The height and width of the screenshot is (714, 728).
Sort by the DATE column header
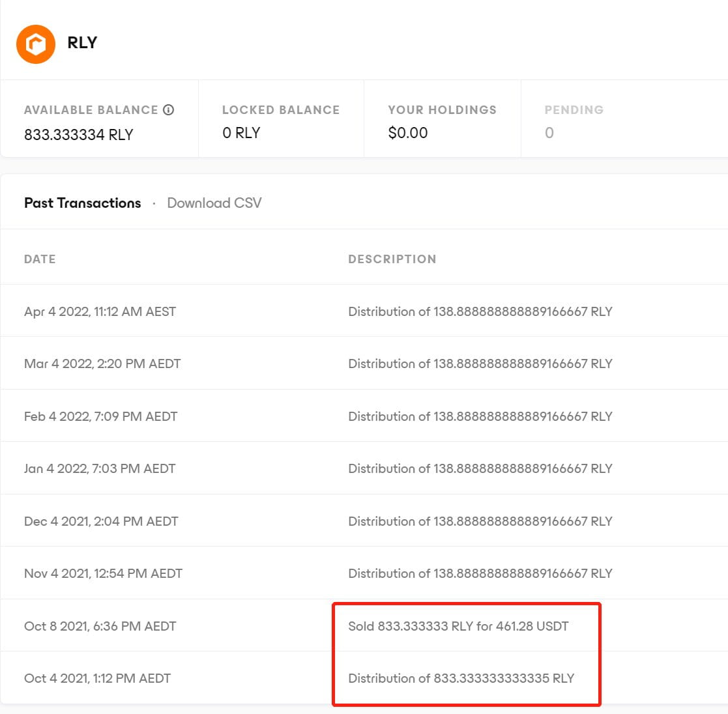coord(40,259)
